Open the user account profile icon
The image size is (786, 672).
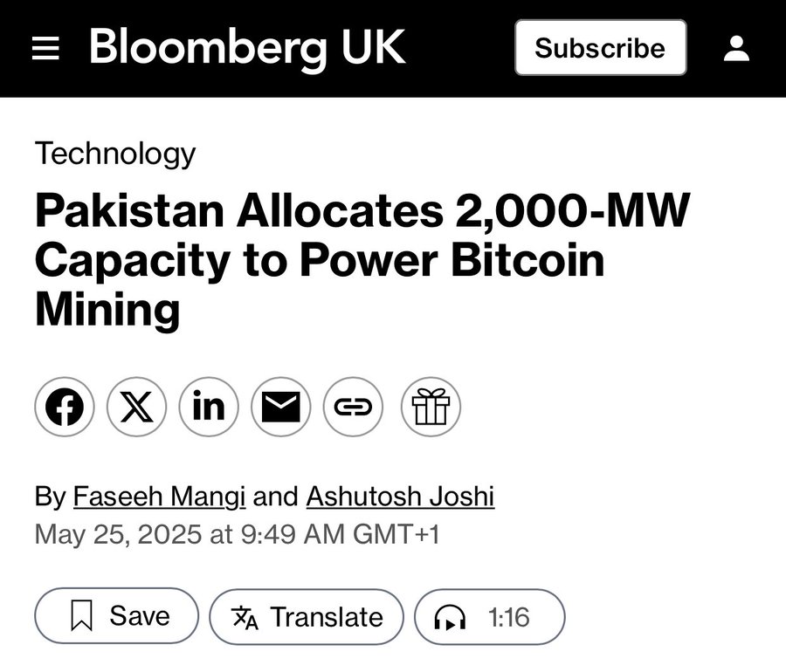(736, 48)
